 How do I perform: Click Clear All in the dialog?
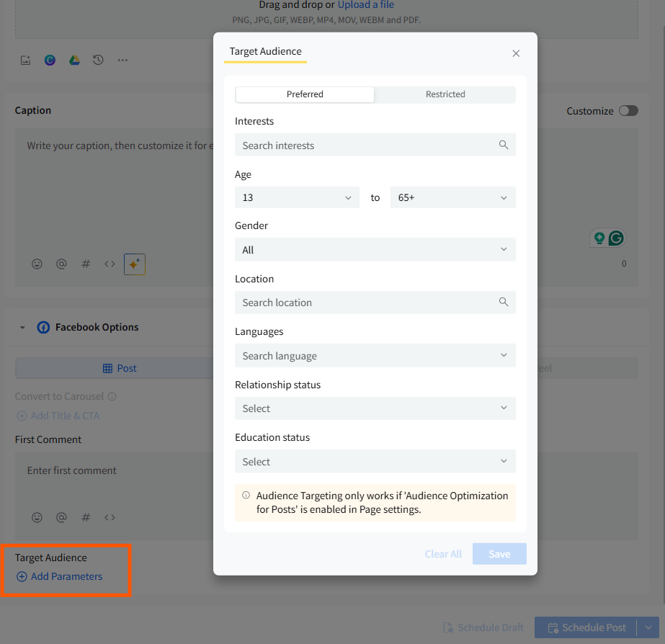point(443,554)
